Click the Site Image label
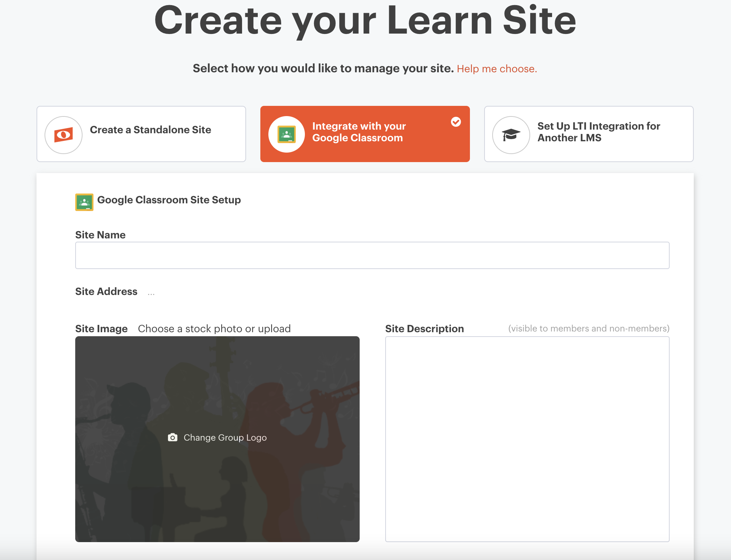This screenshot has height=560, width=731. click(102, 329)
